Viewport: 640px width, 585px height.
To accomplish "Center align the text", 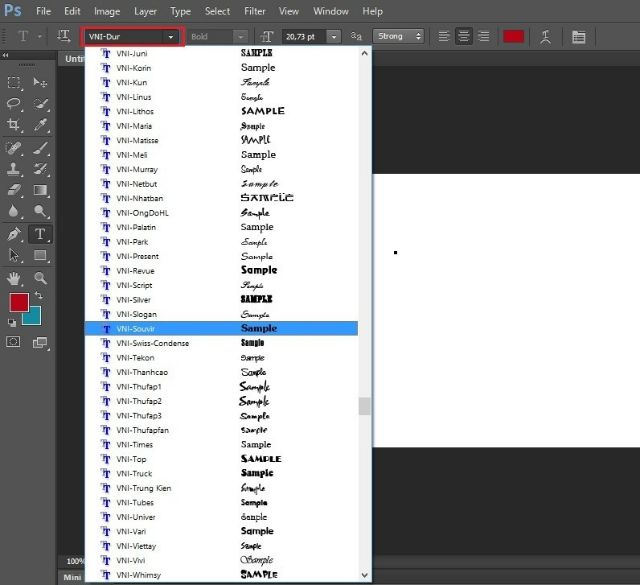I will pyautogui.click(x=464, y=36).
